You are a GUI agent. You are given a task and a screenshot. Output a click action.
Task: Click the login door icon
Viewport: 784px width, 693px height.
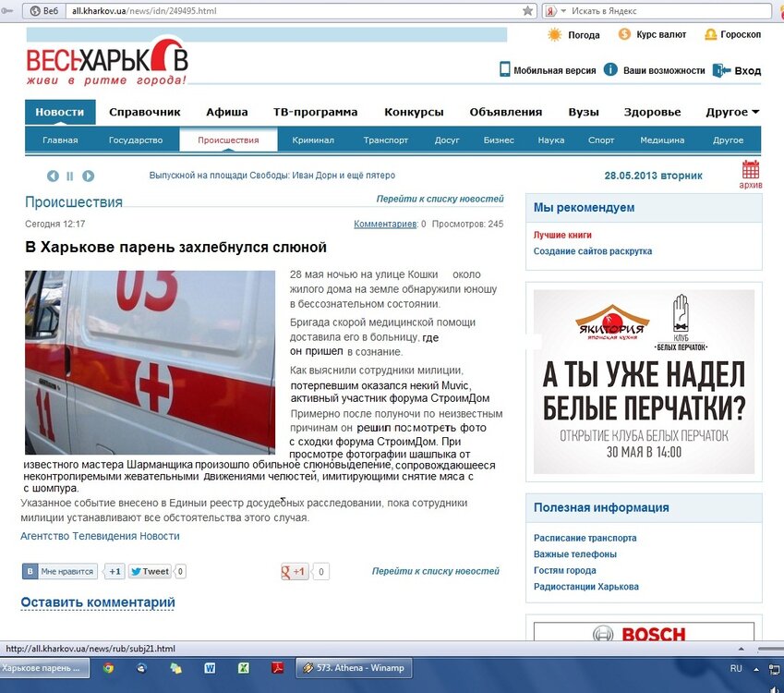tap(721, 70)
